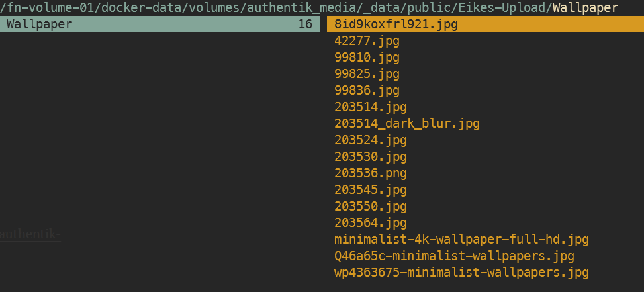Viewport: 644px width, 292px height.
Task: Select file 99825.jpg
Action: (367, 74)
